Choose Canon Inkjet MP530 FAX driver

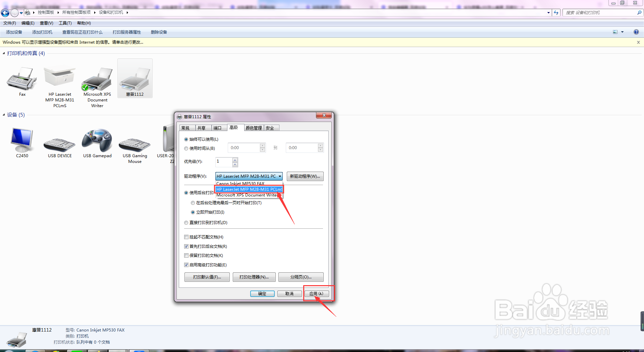pyautogui.click(x=249, y=184)
